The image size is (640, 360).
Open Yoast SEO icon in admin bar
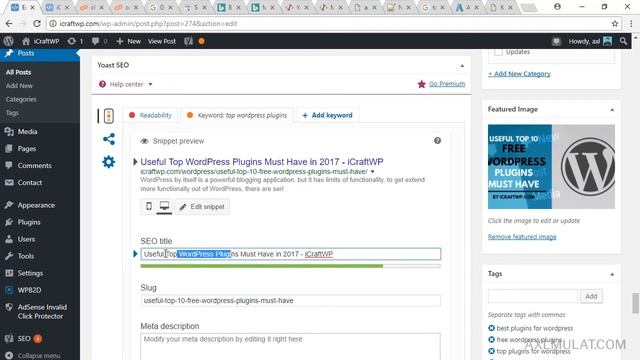[189, 41]
